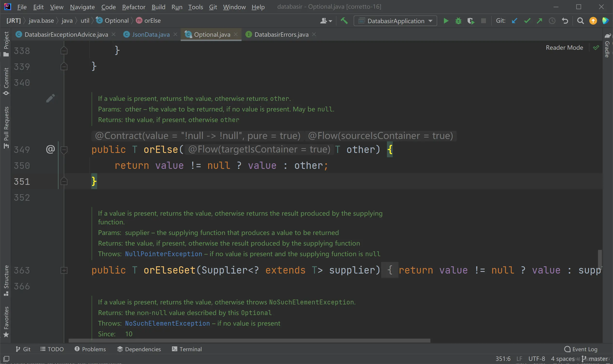The width and height of the screenshot is (613, 364).
Task: Run with coverage shield icon
Action: click(470, 21)
